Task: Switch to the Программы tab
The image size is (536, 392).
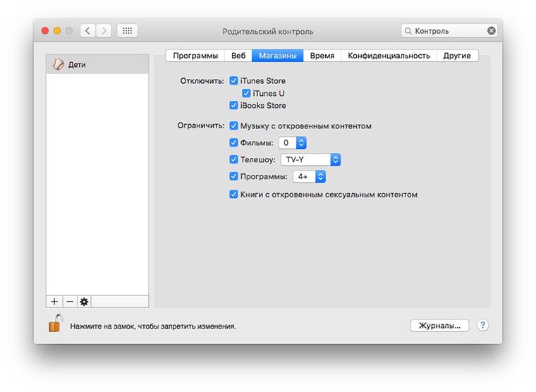Action: tap(195, 56)
